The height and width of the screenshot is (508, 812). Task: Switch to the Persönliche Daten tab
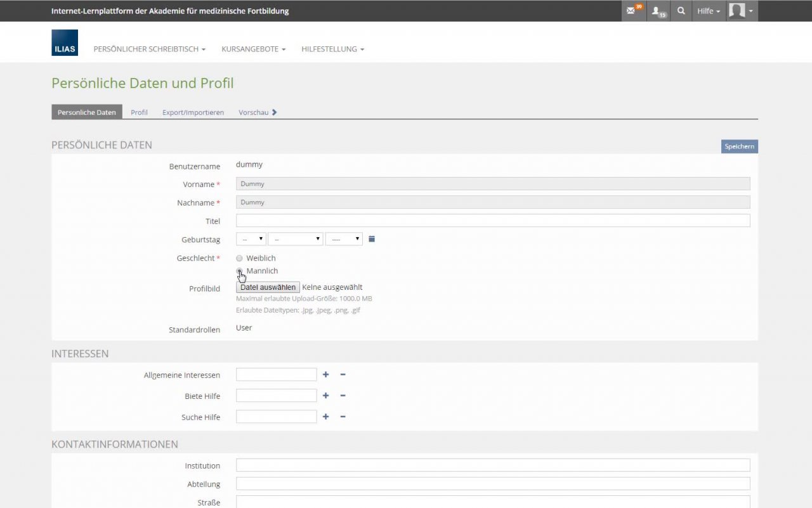pyautogui.click(x=87, y=112)
